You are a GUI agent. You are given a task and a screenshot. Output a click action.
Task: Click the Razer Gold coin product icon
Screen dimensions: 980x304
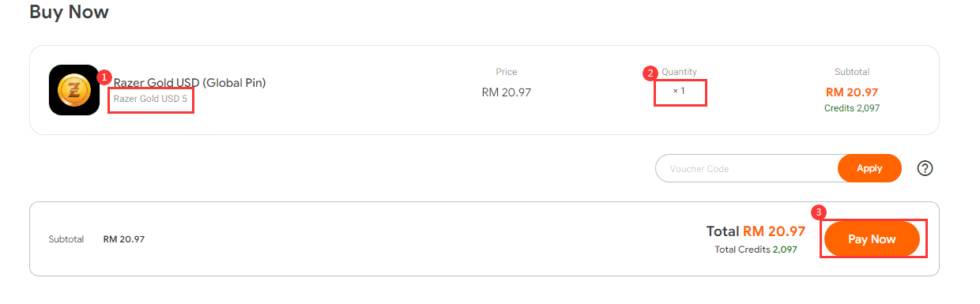coord(74,90)
